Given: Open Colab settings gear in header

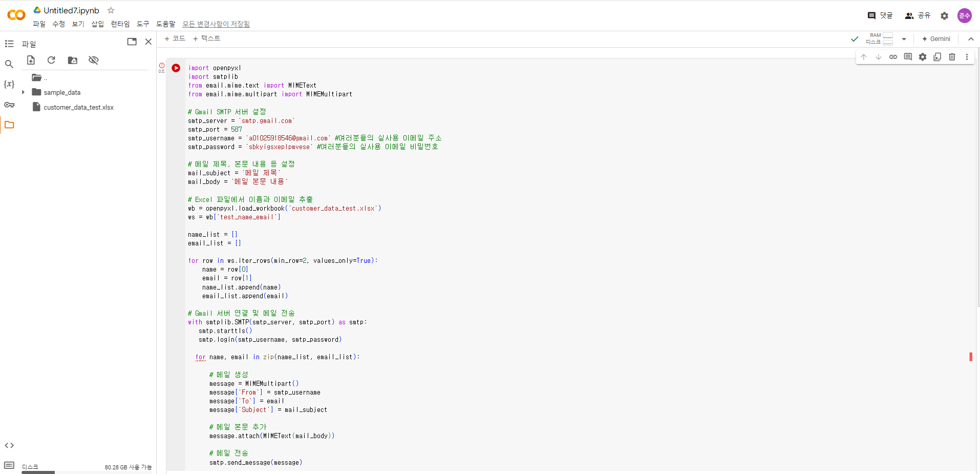Looking at the screenshot, I should point(945,16).
